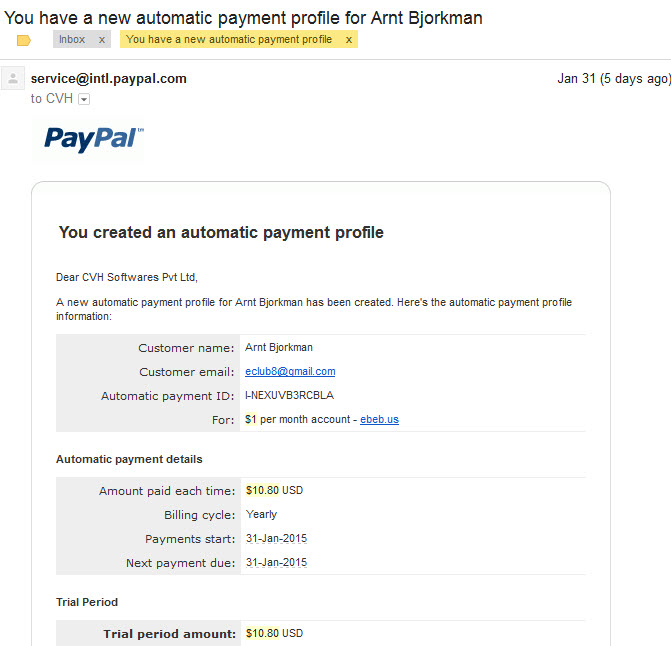Click the Yearly billing cycle value
671x646 pixels.
(261, 515)
